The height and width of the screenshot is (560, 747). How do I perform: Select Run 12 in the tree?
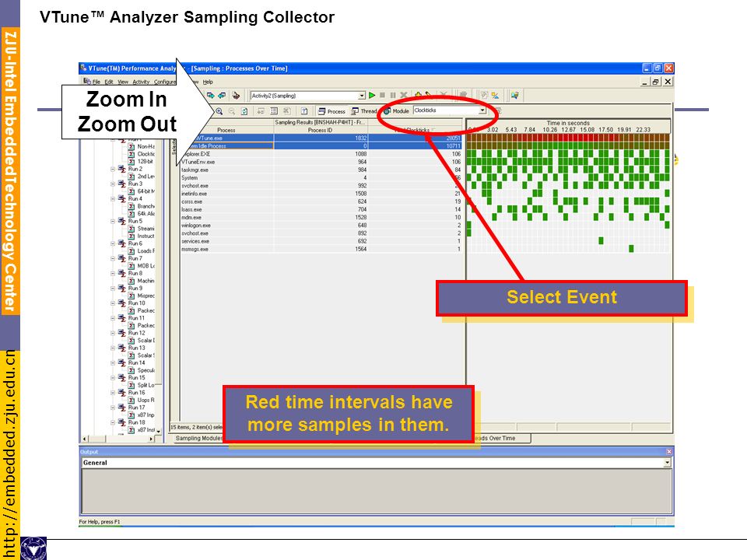pos(137,333)
